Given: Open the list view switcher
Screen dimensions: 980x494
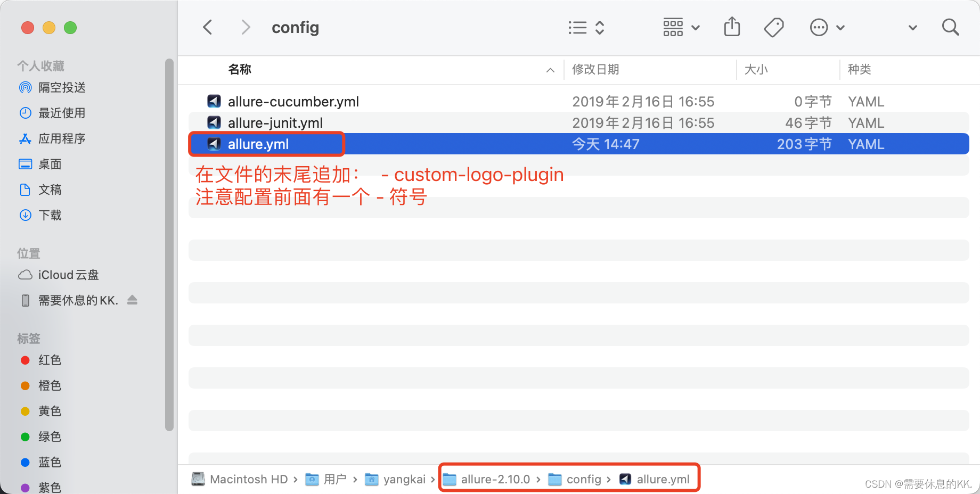Looking at the screenshot, I should tap(586, 28).
